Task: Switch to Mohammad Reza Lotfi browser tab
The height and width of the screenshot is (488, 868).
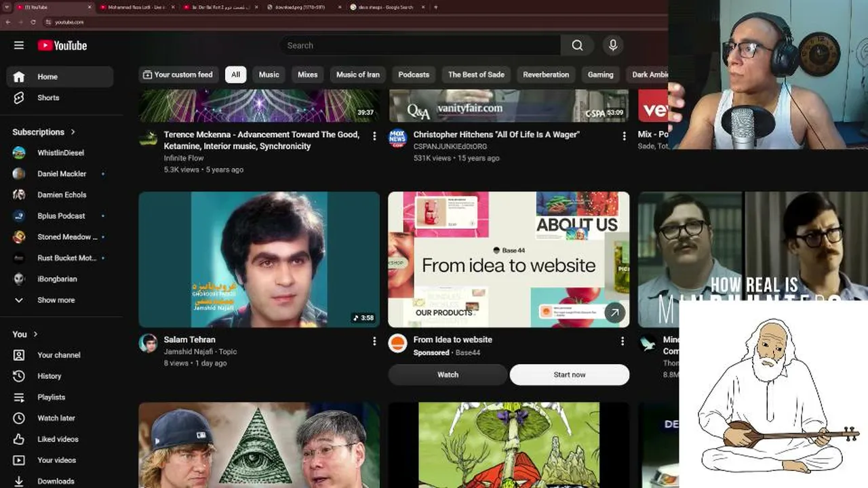Action: 137,7
